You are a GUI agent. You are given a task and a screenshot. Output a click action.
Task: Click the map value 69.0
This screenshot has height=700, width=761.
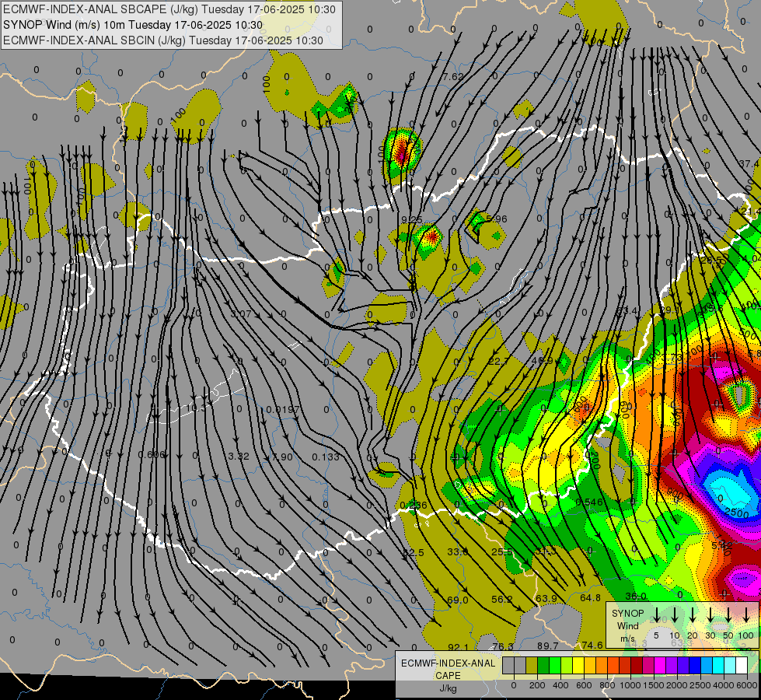pos(458,600)
